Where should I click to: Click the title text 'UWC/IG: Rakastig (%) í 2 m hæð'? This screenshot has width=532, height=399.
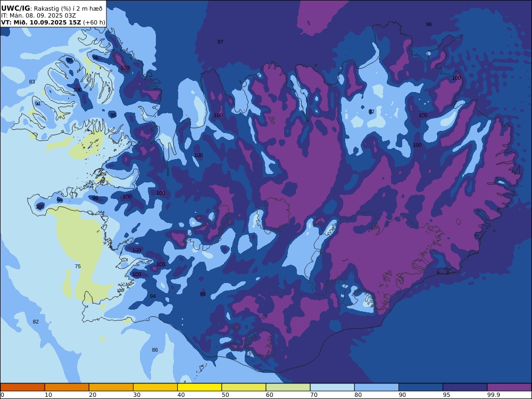[52, 9]
